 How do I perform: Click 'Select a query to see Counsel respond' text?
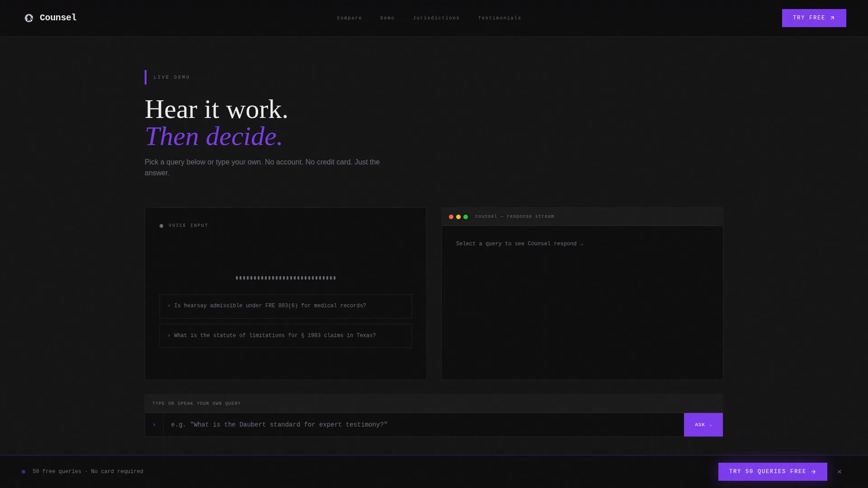(x=519, y=244)
